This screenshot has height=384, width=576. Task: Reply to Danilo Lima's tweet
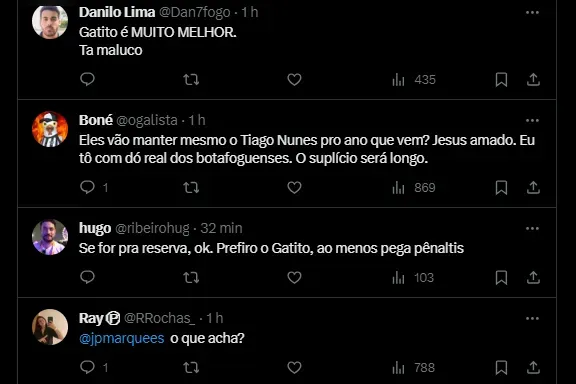(x=87, y=79)
